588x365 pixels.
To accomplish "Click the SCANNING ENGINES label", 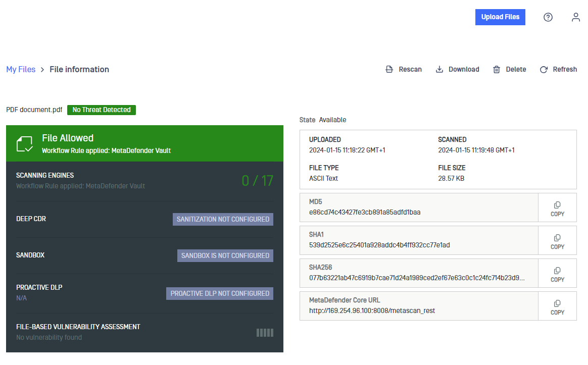I will 45,175.
